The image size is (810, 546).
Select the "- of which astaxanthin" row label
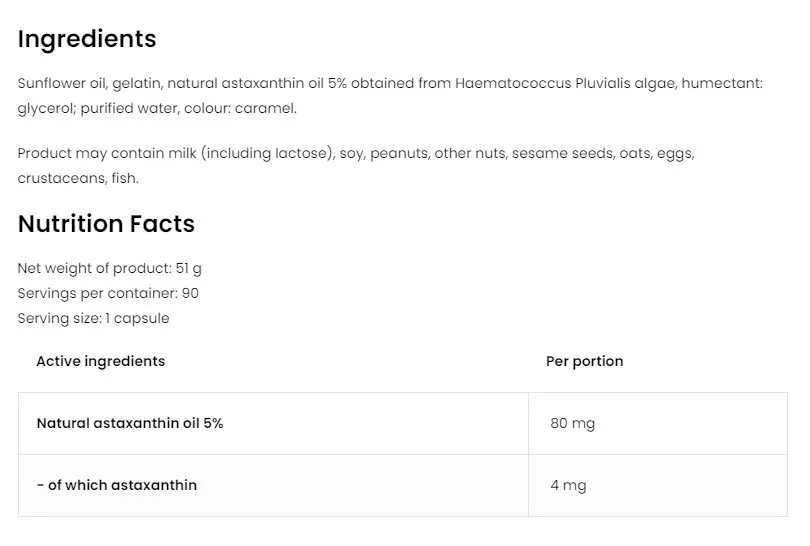[116, 485]
